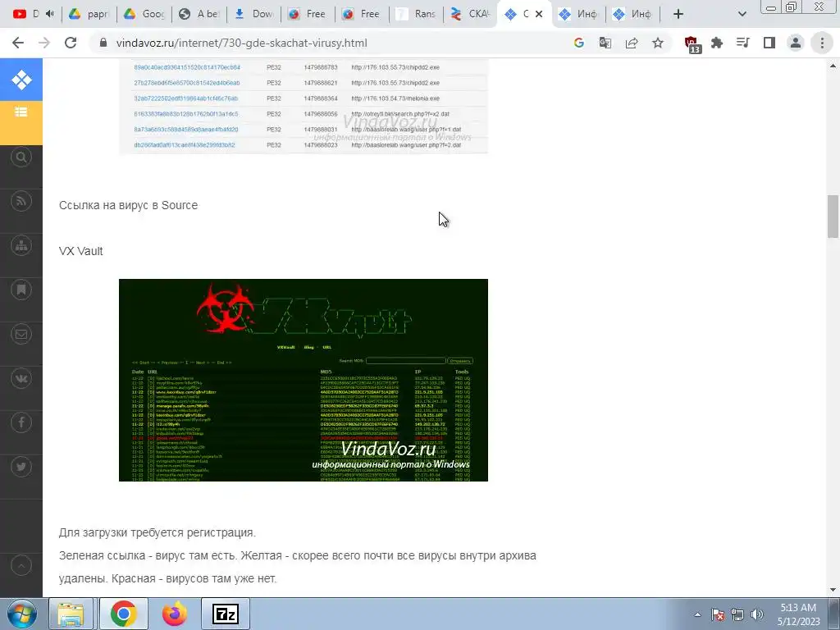Open the Chrome profile avatar
Screen dimensions: 840x630
coord(796,43)
